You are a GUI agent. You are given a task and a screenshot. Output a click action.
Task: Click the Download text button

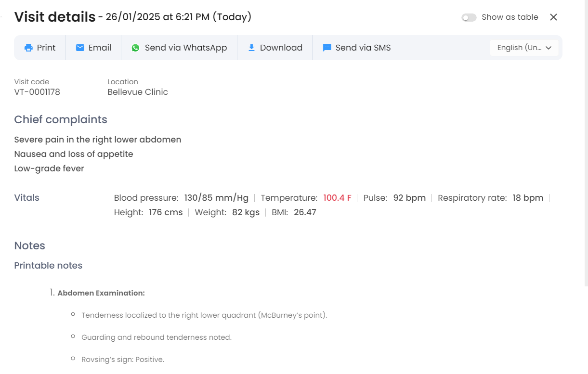coord(281,48)
